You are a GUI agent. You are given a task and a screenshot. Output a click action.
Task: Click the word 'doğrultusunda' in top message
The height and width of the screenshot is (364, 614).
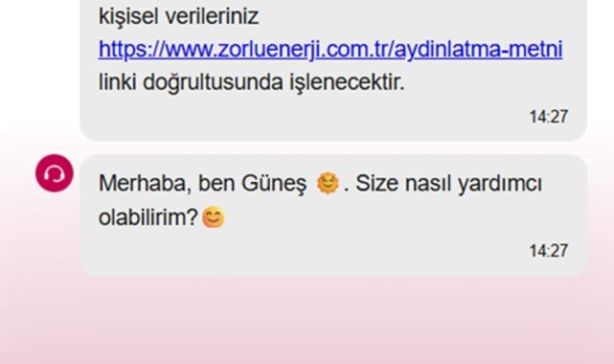pos(213,82)
